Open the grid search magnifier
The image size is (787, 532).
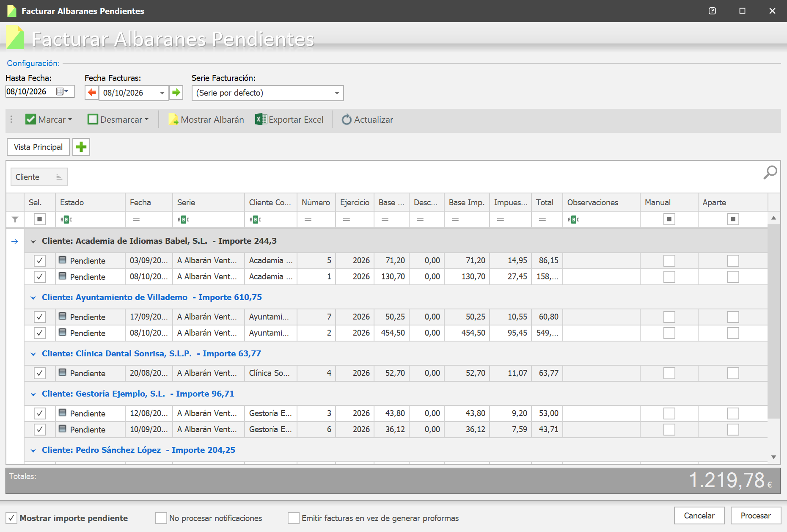[x=770, y=172]
